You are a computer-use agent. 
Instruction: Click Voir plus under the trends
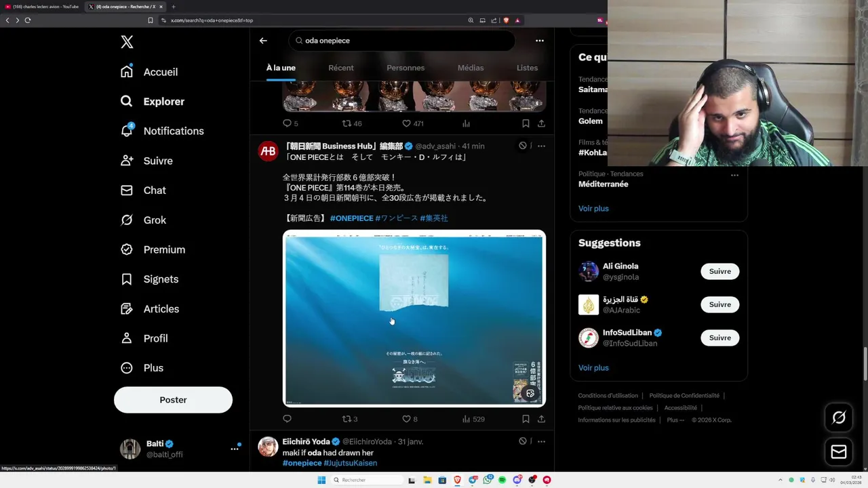coord(593,208)
